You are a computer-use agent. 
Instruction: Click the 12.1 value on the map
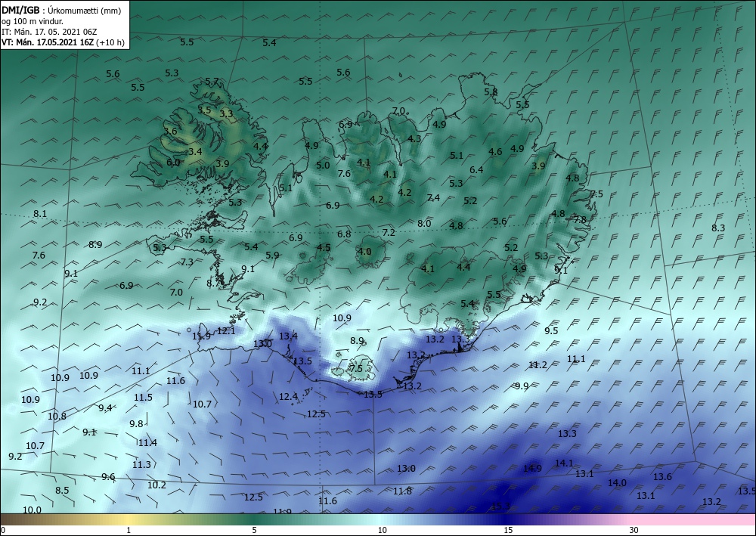[x=226, y=330]
